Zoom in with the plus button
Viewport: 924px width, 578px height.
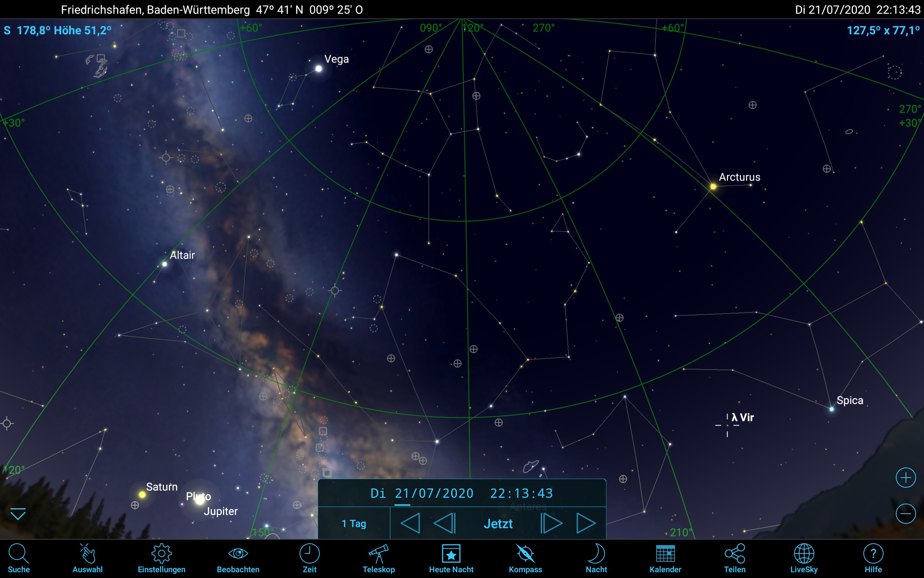(906, 478)
